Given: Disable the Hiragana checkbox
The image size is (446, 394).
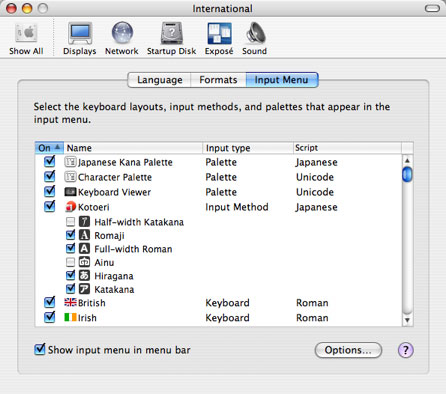Looking at the screenshot, I should 70,275.
